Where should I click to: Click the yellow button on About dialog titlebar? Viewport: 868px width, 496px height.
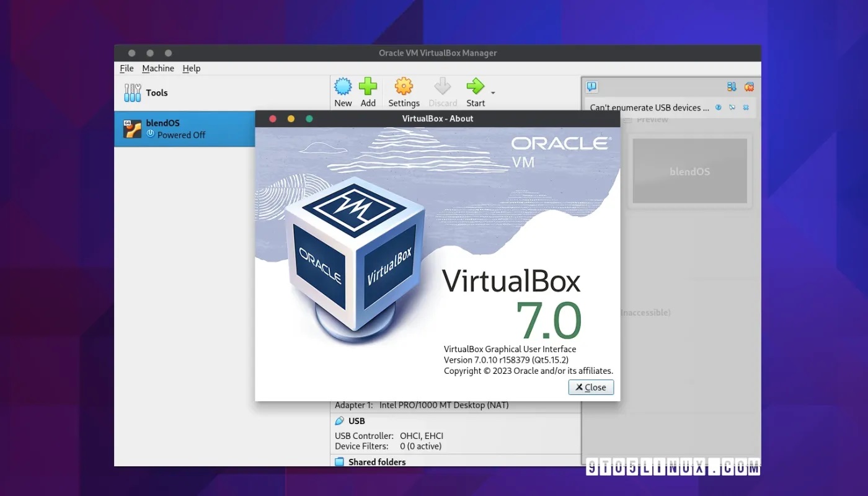(291, 118)
